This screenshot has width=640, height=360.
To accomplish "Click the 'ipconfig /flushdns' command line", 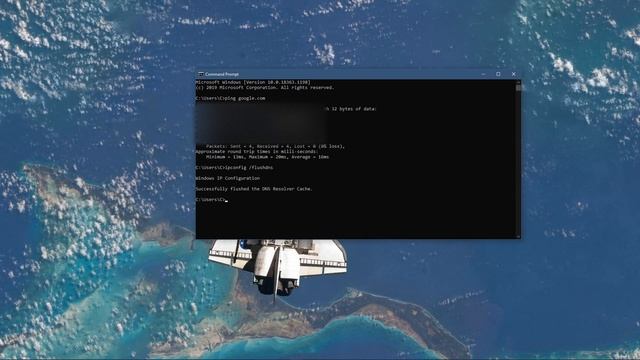I will pyautogui.click(x=235, y=167).
